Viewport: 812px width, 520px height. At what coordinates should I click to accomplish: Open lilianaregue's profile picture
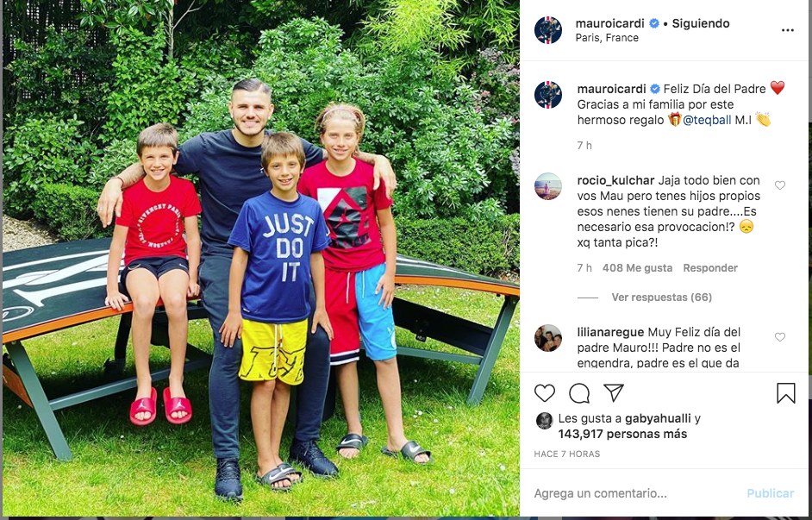[x=548, y=338]
